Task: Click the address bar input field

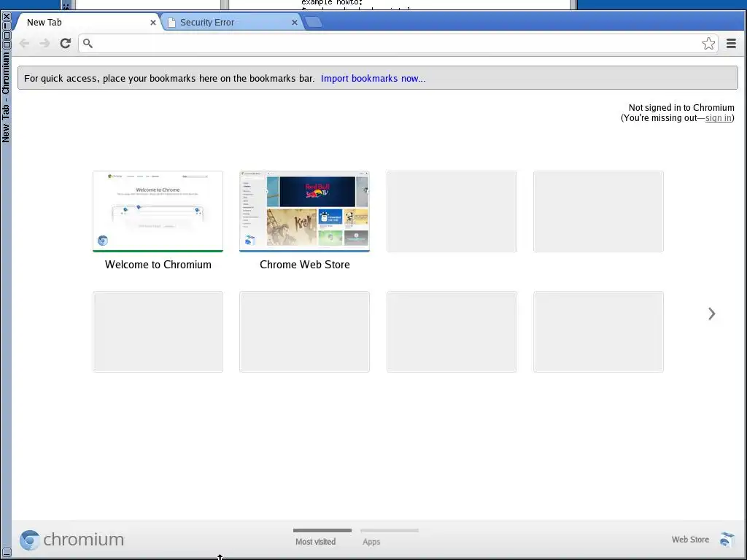Action: pos(398,43)
